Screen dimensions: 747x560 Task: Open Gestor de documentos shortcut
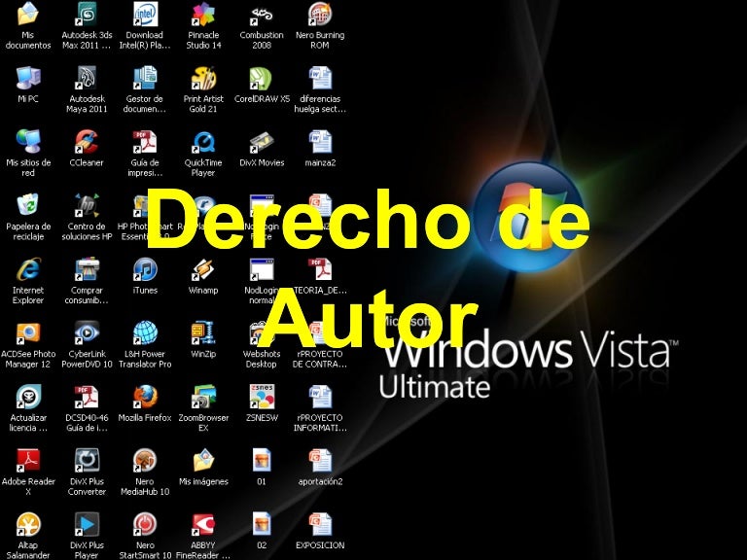click(145, 78)
